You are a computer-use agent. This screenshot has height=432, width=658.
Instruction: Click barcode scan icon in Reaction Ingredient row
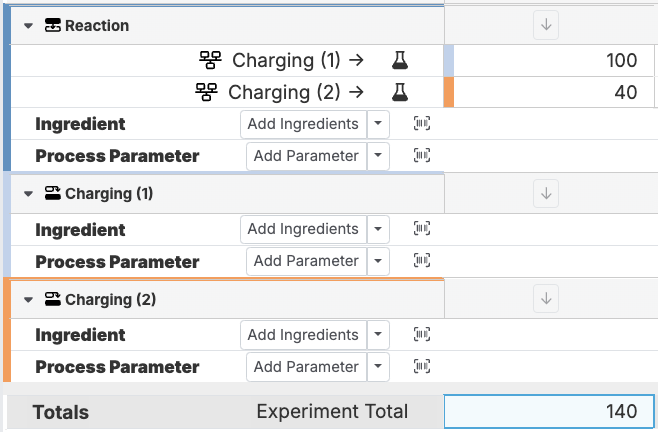click(x=422, y=124)
